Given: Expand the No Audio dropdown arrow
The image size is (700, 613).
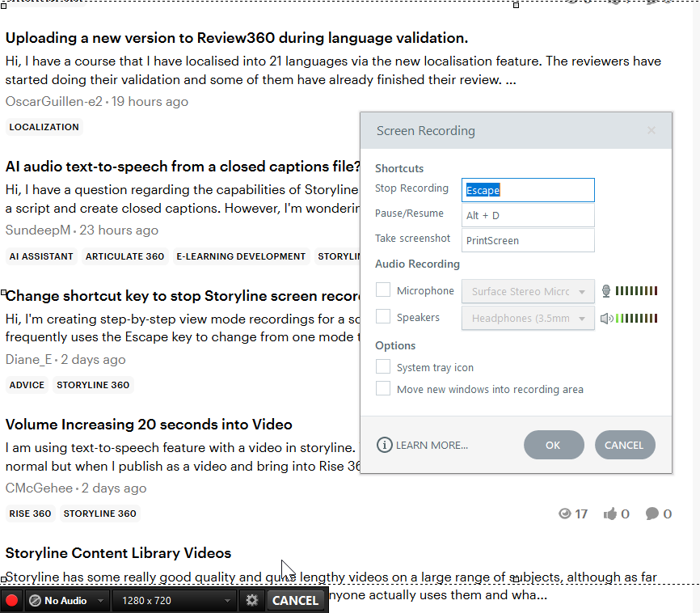Looking at the screenshot, I should [100, 601].
